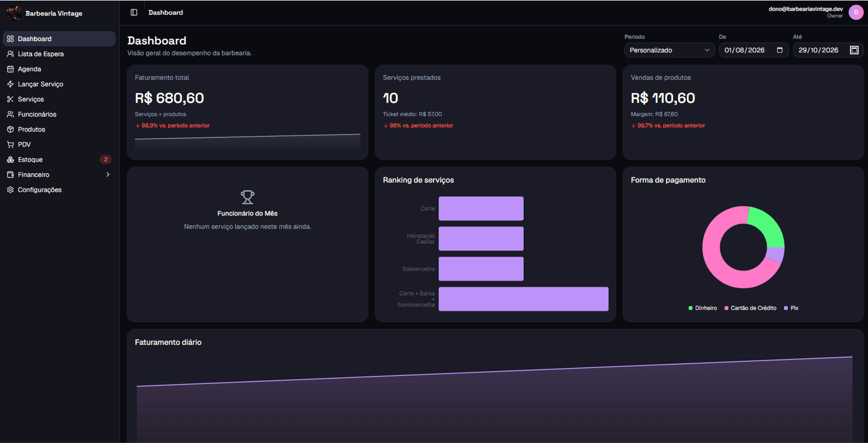Click the Sobrancelha ranking bar

481,269
